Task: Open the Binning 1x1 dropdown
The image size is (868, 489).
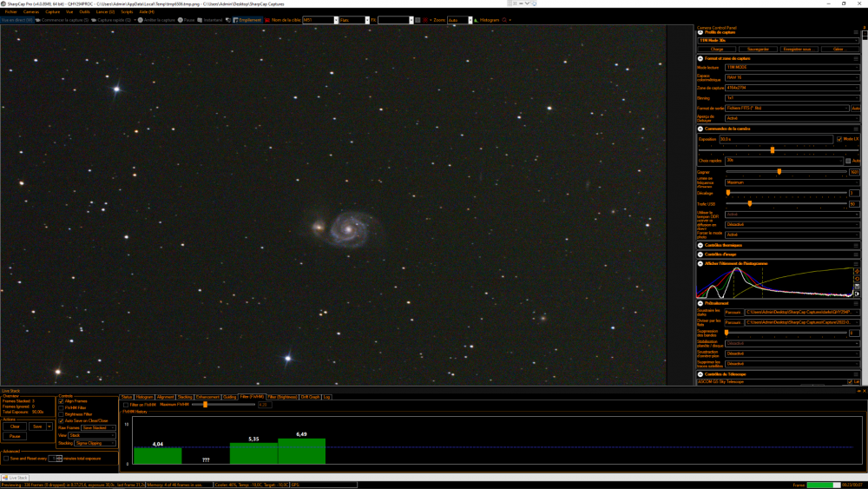Action: (x=792, y=98)
